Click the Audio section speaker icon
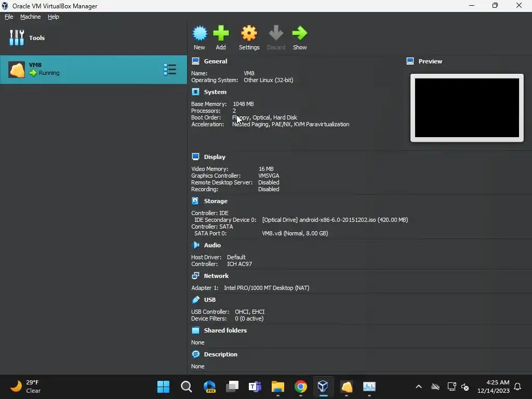This screenshot has height=399, width=532. point(195,245)
